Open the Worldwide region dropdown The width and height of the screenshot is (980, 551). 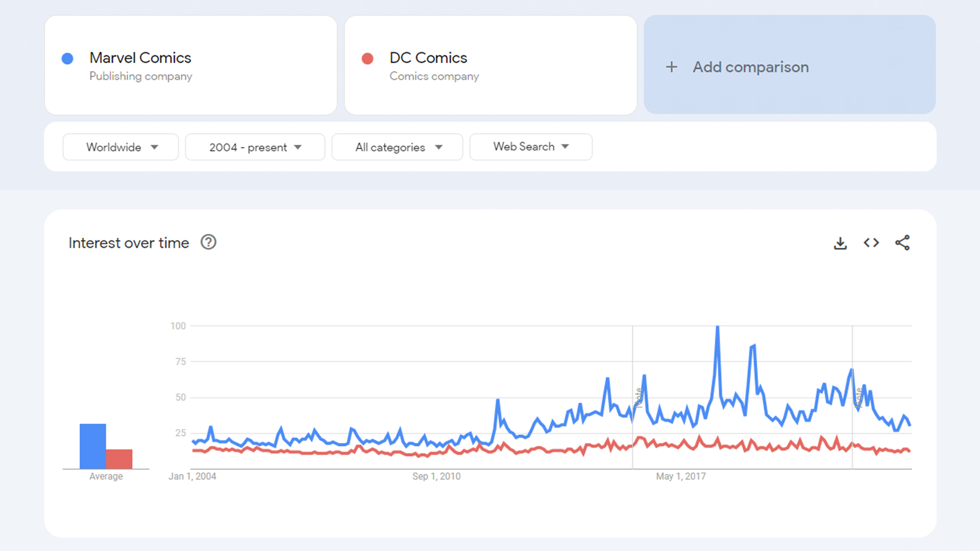121,147
